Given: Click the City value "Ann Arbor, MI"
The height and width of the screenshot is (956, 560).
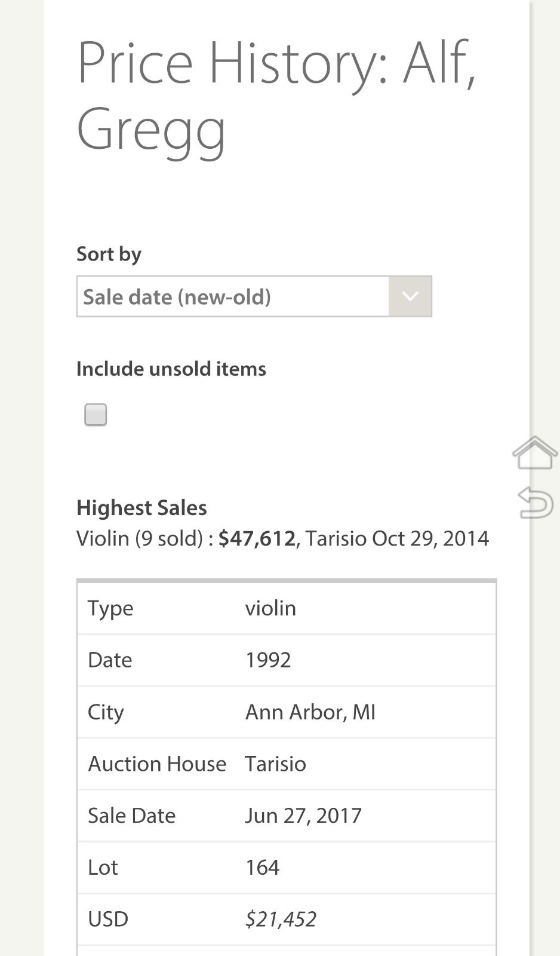Looking at the screenshot, I should 310,712.
